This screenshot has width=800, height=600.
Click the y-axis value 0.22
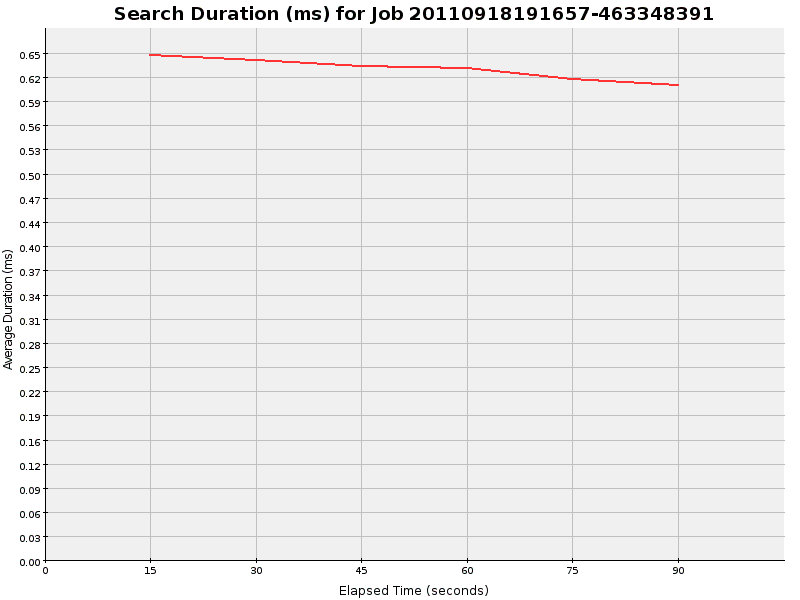(30, 394)
